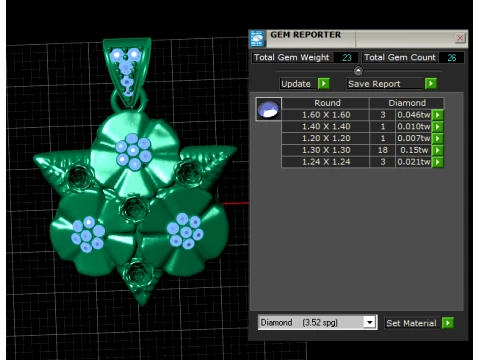Select the Total Gem Count value 26
This screenshot has height=360, width=480.
tap(451, 58)
